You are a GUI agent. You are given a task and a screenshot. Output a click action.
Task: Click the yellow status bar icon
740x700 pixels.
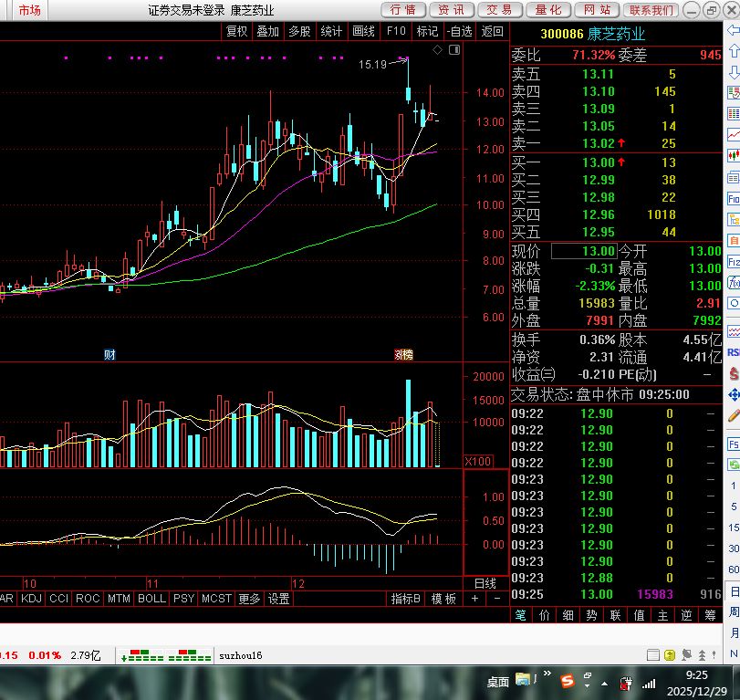point(669,654)
